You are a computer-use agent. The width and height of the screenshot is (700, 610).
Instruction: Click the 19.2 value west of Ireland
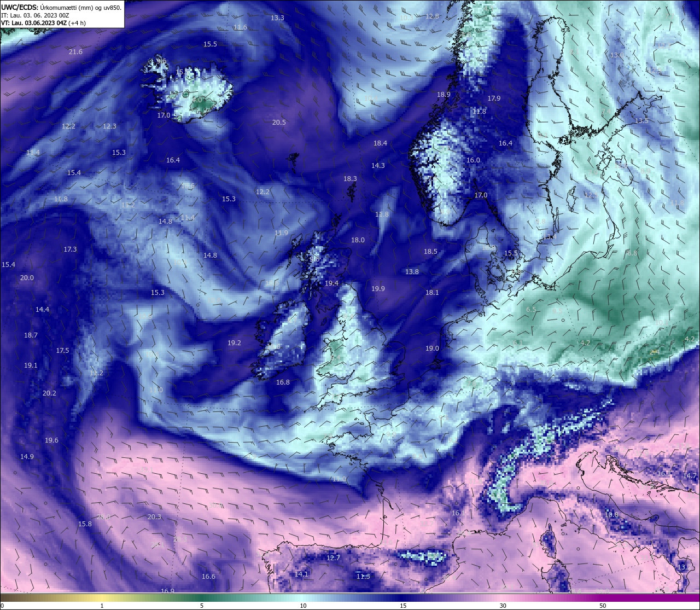pos(234,343)
